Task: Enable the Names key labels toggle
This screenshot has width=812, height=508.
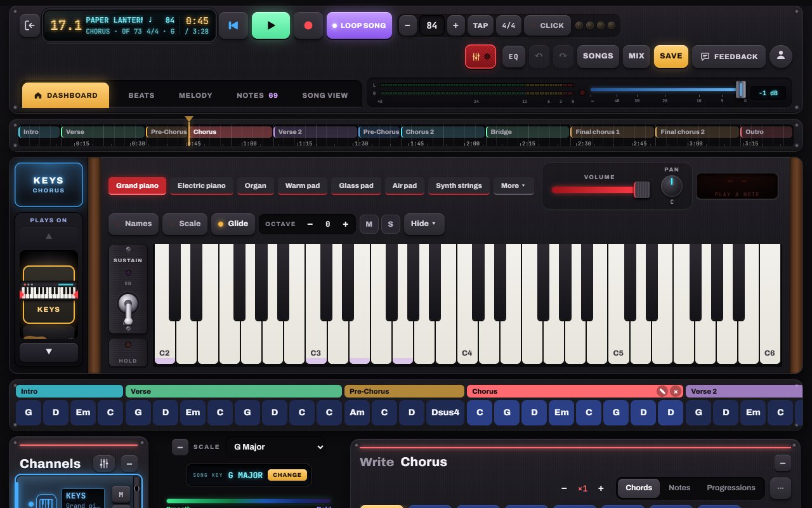Action: click(132, 224)
